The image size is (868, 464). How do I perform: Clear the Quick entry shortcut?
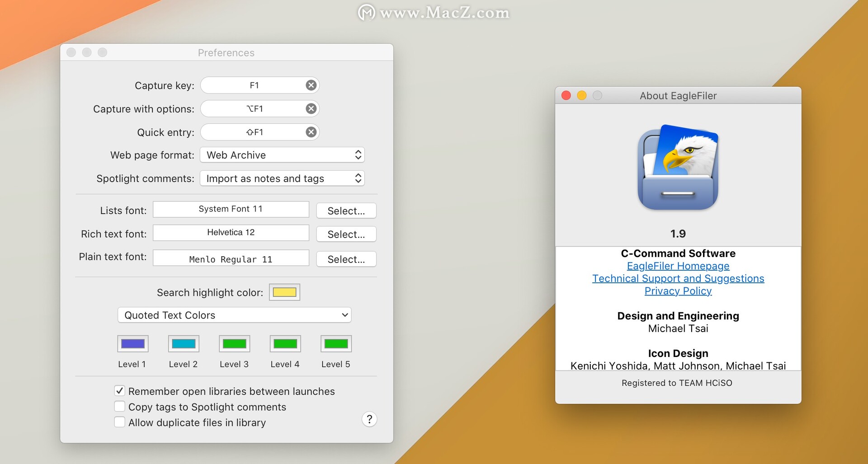(x=311, y=132)
